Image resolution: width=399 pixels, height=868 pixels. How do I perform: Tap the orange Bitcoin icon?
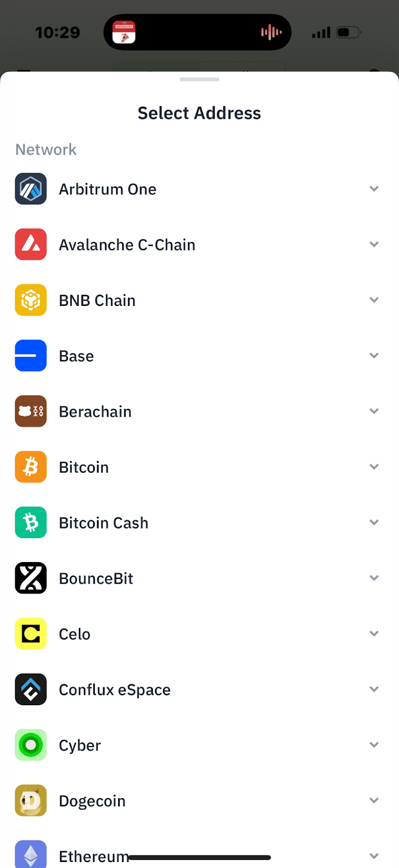(31, 467)
